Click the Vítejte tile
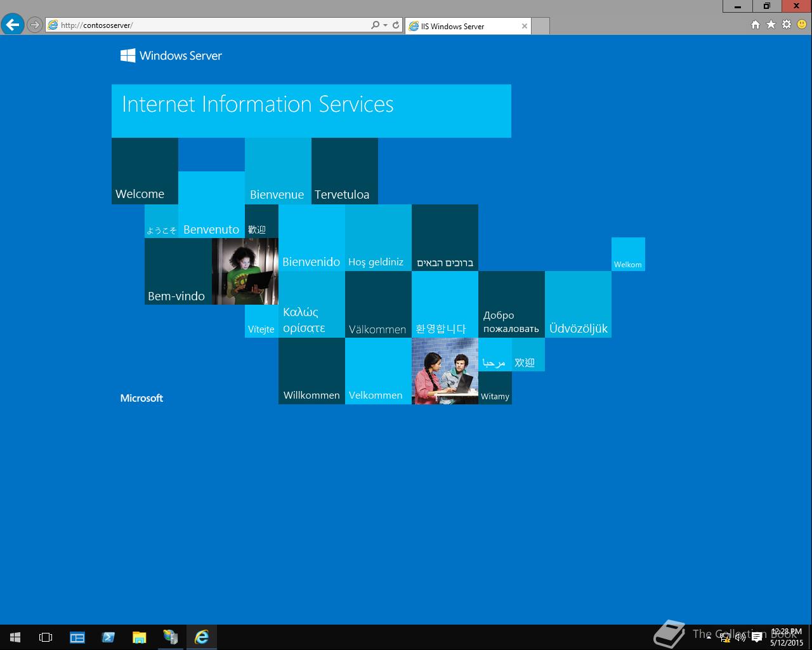 [x=261, y=321]
